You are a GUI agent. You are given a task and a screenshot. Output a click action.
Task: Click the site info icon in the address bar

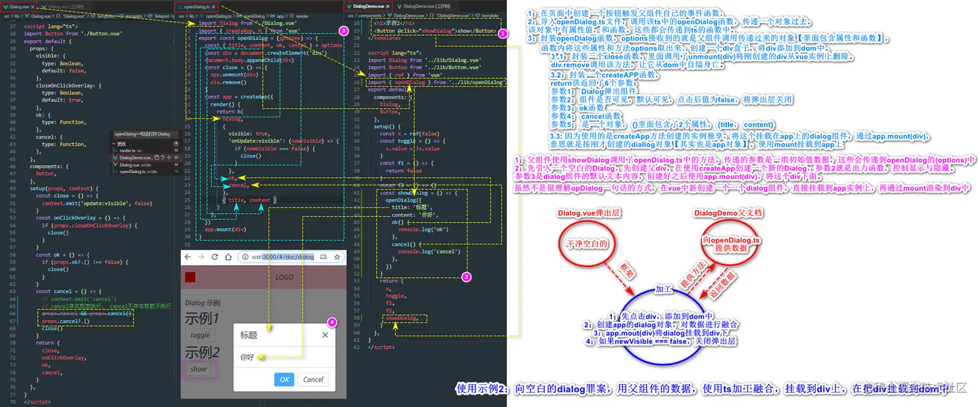click(x=245, y=257)
